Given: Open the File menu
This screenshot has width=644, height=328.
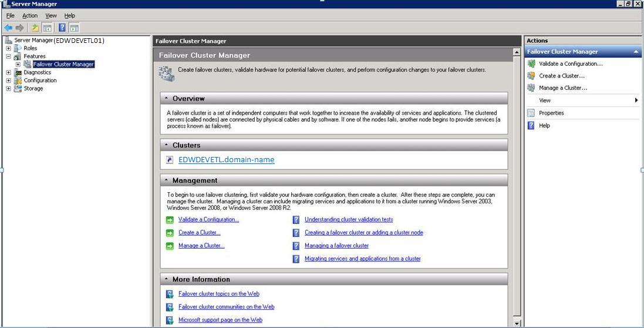Looking at the screenshot, I should [10, 16].
